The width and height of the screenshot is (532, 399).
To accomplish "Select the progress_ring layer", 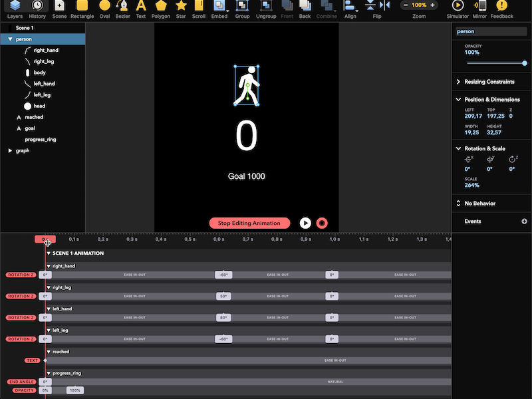I will coord(39,140).
